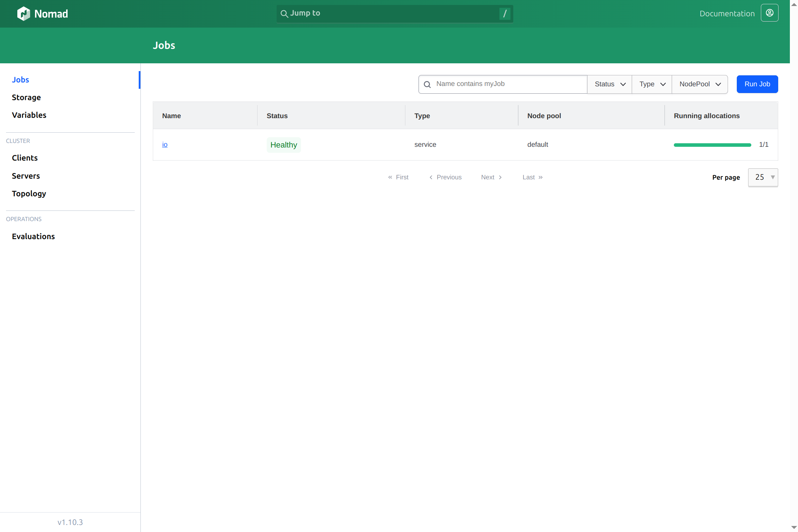Click the job name search magnifier icon
Image resolution: width=798 pixels, height=532 pixels.
click(427, 85)
